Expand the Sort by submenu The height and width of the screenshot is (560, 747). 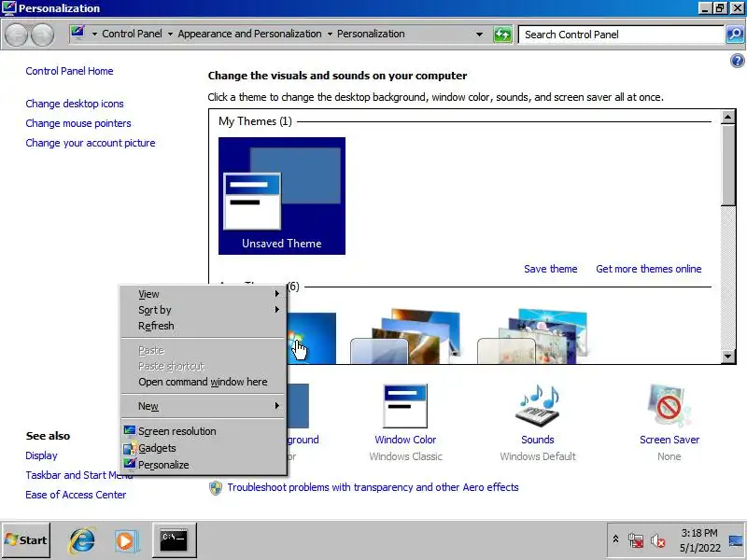coord(204,310)
